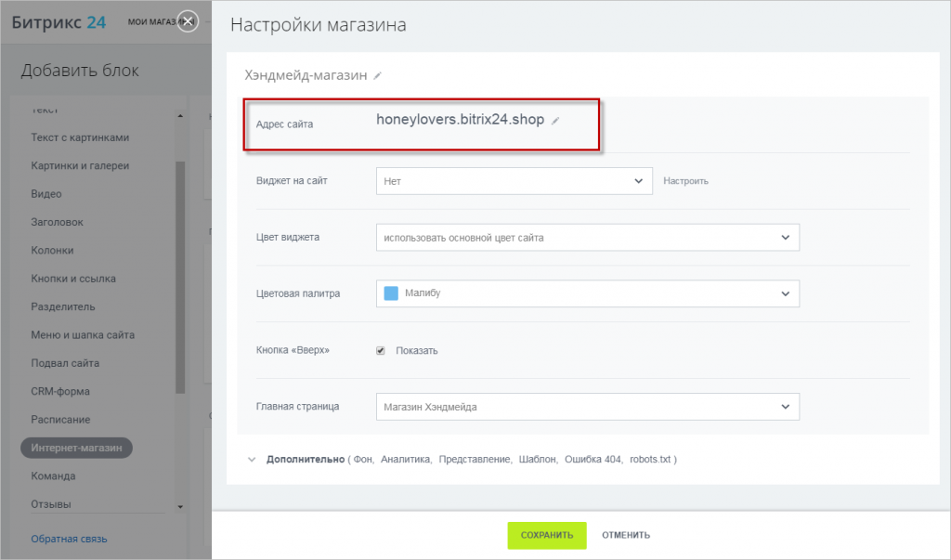Edit the Хэндмейд-магазин name with pencil icon
Image resolution: width=951 pixels, height=560 pixels.
pos(377,76)
